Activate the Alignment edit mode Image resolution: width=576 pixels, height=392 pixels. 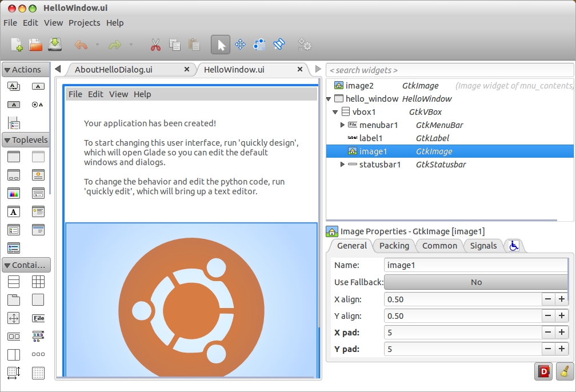point(279,45)
